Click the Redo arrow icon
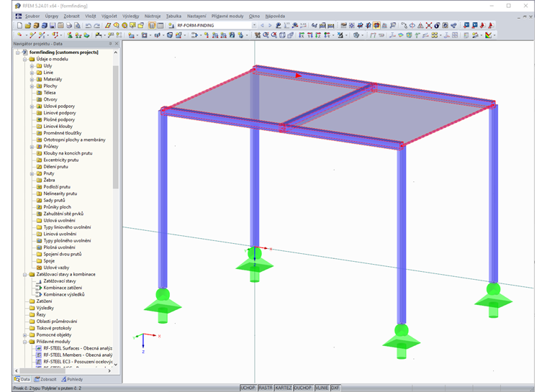The width and height of the screenshot is (547, 392). 97,25
